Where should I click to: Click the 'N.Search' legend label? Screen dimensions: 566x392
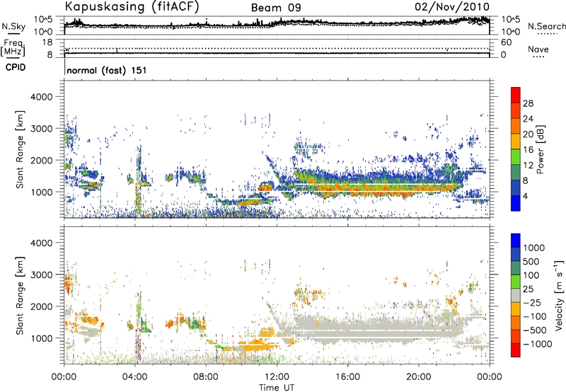click(x=546, y=26)
